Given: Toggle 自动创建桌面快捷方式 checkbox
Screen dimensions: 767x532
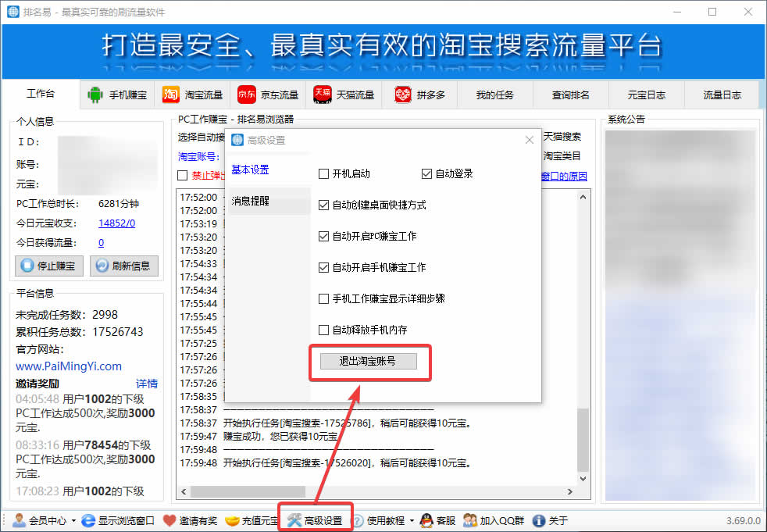Looking at the screenshot, I should 323,205.
